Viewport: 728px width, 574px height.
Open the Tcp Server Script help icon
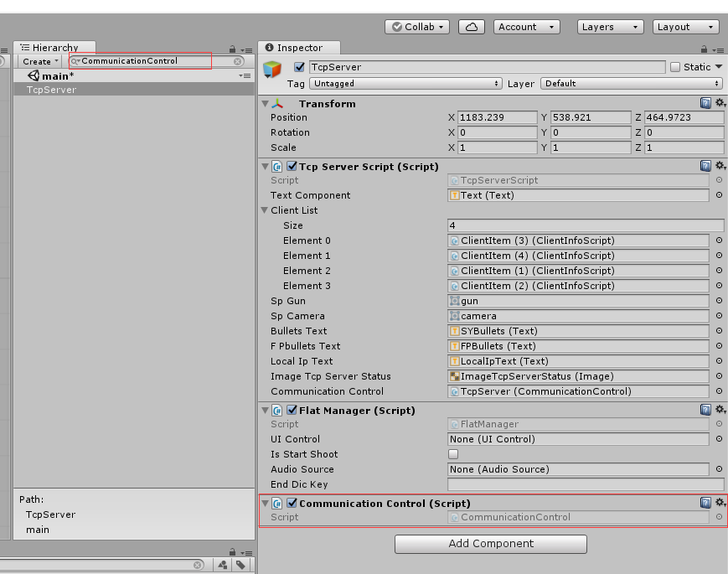tap(705, 166)
